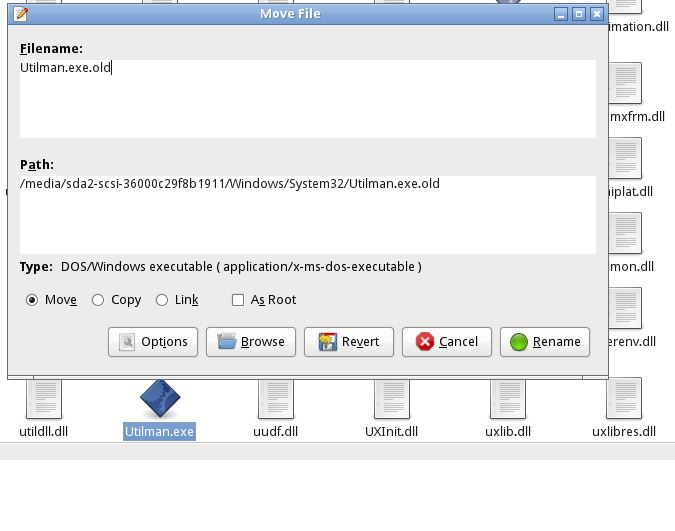The width and height of the screenshot is (675, 531).
Task: Click the pencil-and-notepad icon in the title bar
Action: point(21,14)
